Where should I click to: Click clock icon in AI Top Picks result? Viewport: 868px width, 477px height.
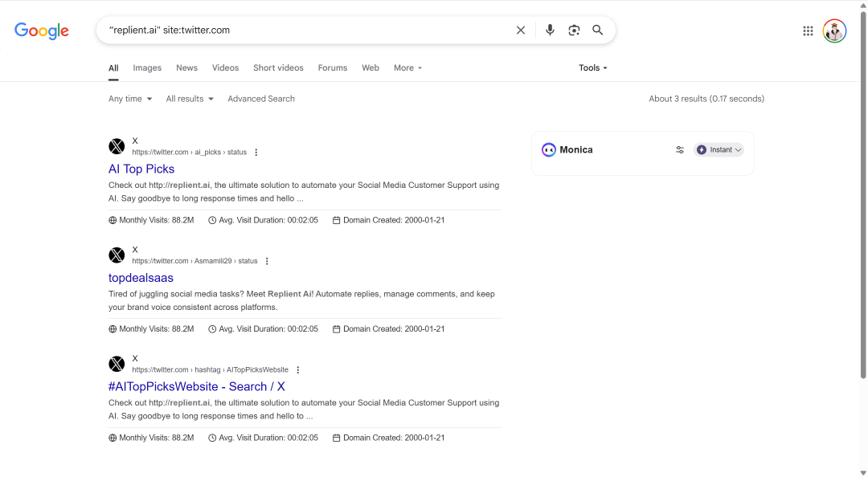(212, 220)
